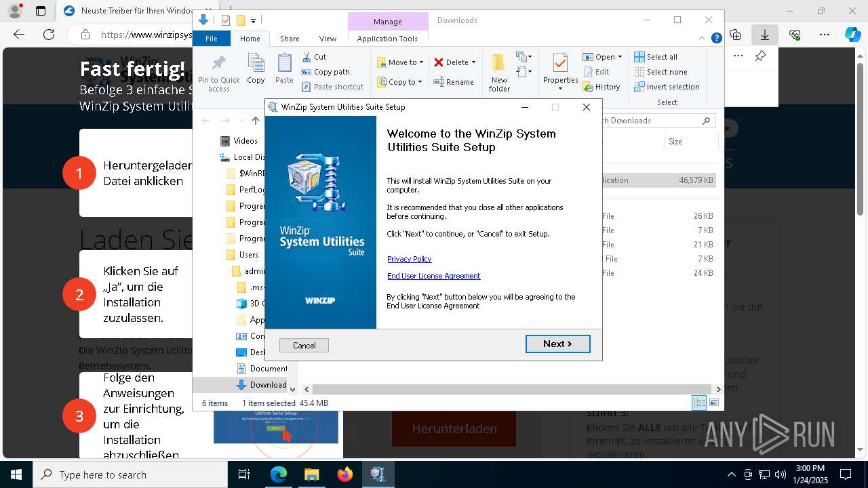Click Invert selection in Explorer ribbon
This screenshot has width=868, height=488.
[667, 87]
